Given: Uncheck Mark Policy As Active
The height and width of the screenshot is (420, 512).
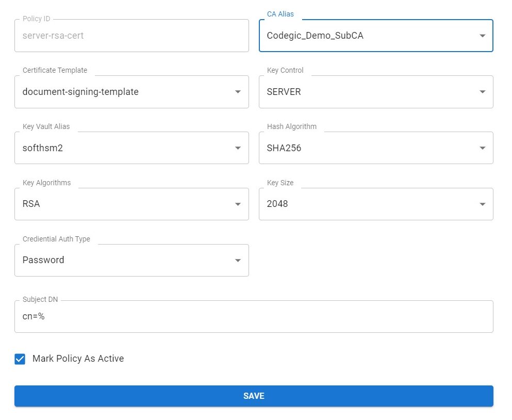Looking at the screenshot, I should click(x=20, y=359).
